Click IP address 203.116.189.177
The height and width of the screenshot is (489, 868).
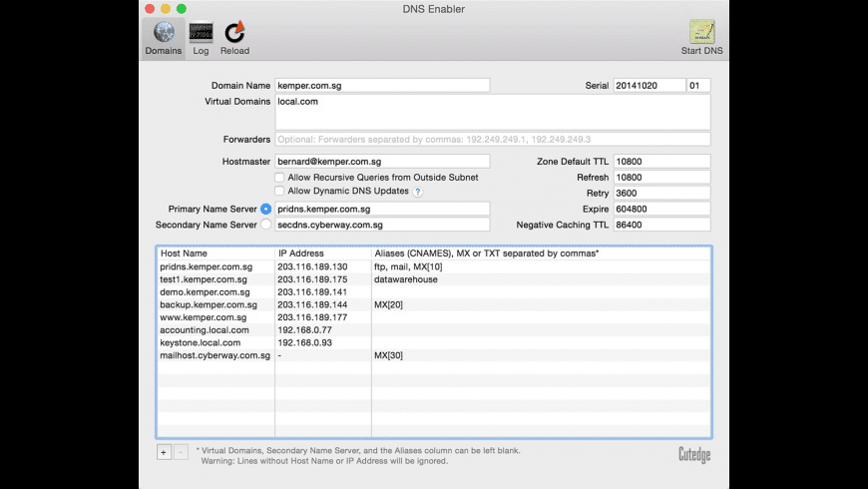[x=312, y=317]
